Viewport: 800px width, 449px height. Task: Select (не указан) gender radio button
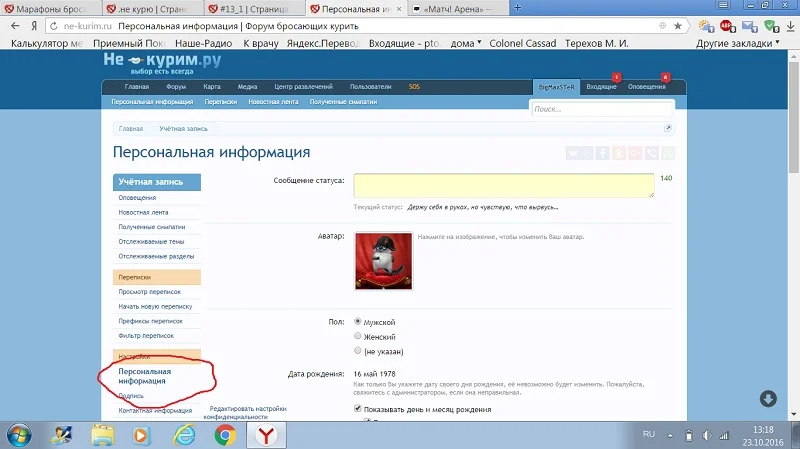(x=358, y=351)
